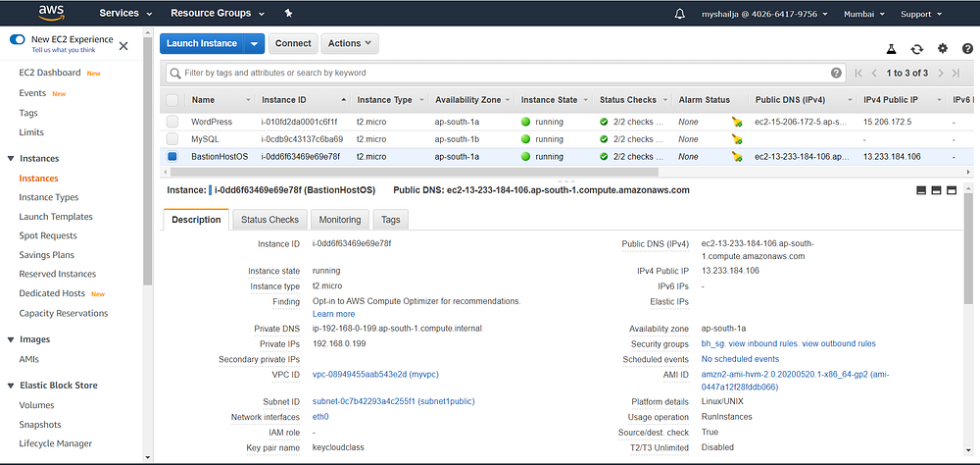Click Tell us what you think link

[x=64, y=49]
